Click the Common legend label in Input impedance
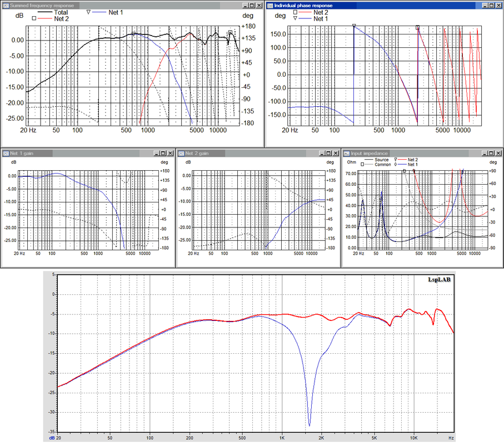The height and width of the screenshot is (445, 504). point(383,165)
